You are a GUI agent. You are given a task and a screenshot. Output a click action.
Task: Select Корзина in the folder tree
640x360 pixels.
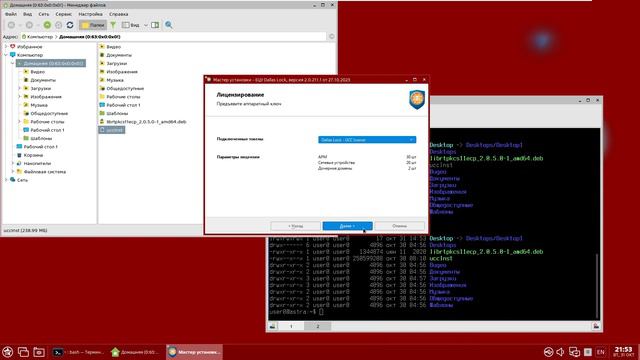(33, 155)
